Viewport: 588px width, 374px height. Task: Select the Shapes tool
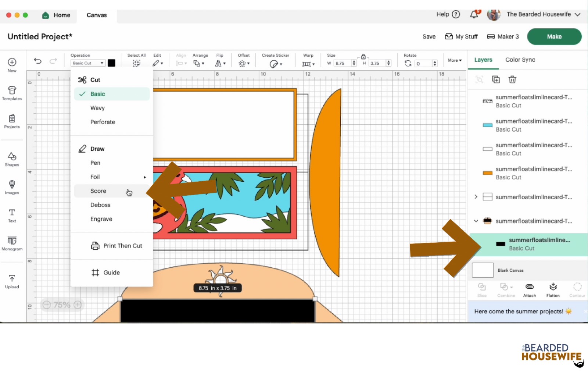pyautogui.click(x=12, y=159)
